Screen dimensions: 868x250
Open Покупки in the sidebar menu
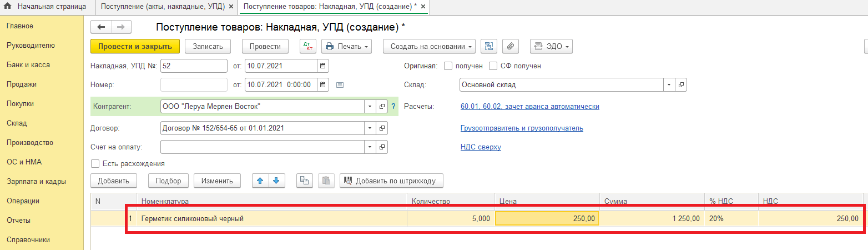(20, 104)
